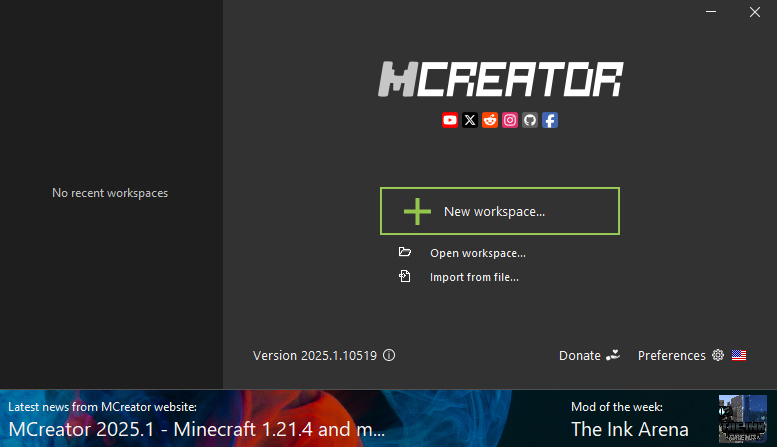Click 'Mod of the week' label
This screenshot has width=777, height=447.
[x=617, y=407]
